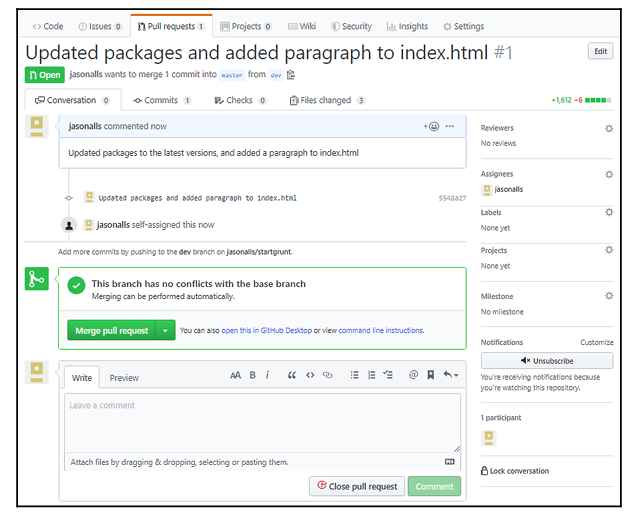
Task: Copy branch name with the clipboard icon
Action: [291, 75]
